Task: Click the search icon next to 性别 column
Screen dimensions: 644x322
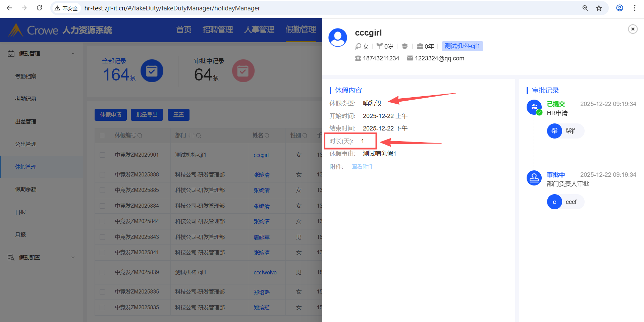Action: point(305,136)
